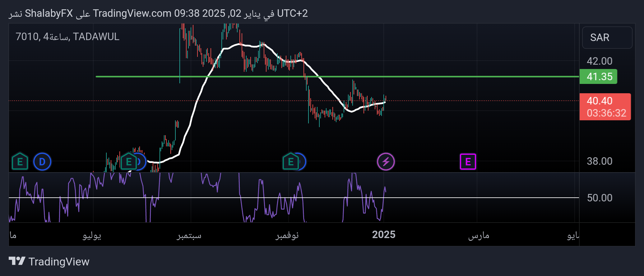
Task: Click the green E earnings marker beside نوفمبر
Action: click(291, 161)
